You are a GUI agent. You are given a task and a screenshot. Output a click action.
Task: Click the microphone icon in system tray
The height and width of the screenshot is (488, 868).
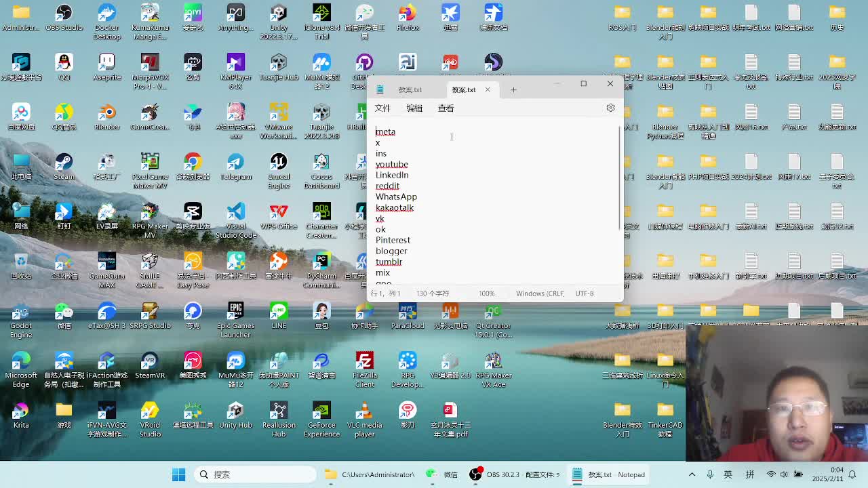click(x=710, y=474)
